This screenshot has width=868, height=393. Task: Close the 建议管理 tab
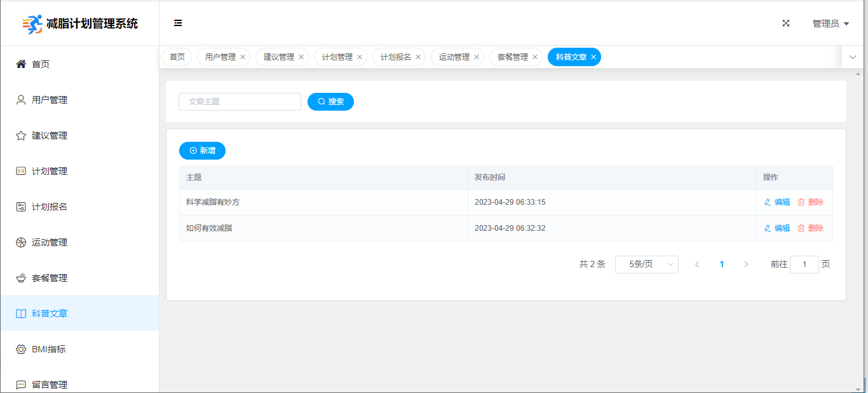click(x=301, y=57)
